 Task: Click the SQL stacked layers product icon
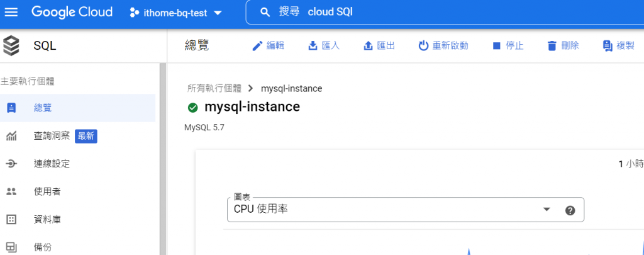click(x=11, y=46)
